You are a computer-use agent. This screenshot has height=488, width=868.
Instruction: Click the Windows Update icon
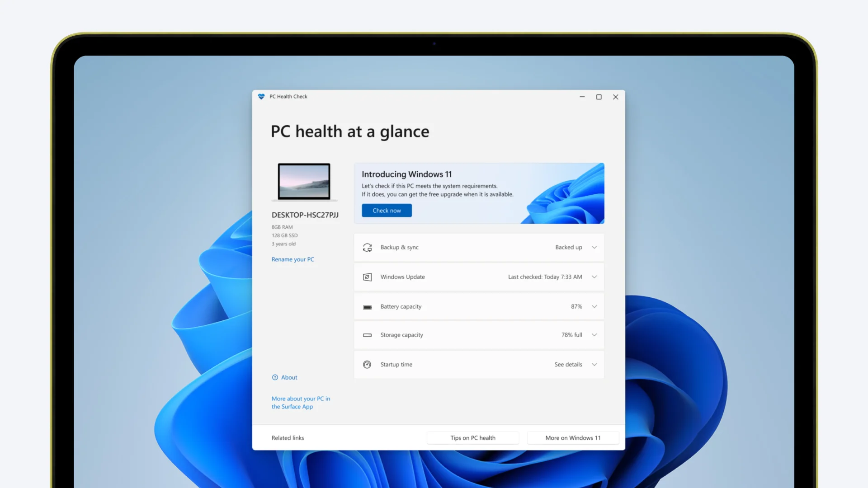click(x=367, y=277)
